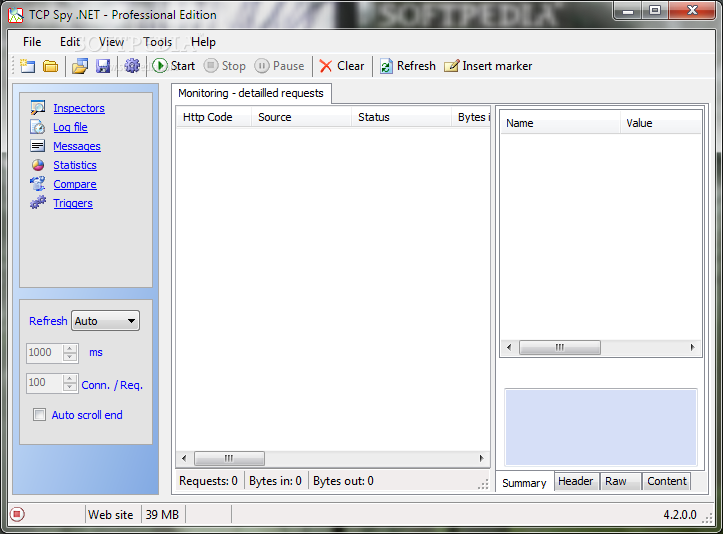Sort by the Http Code column header
Viewport: 723px width, 534px height.
214,117
